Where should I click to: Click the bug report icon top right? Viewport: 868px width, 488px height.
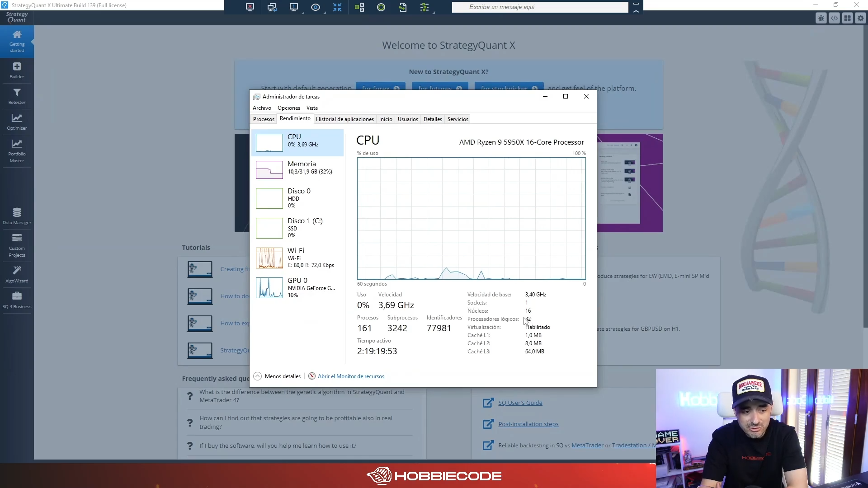pyautogui.click(x=821, y=18)
